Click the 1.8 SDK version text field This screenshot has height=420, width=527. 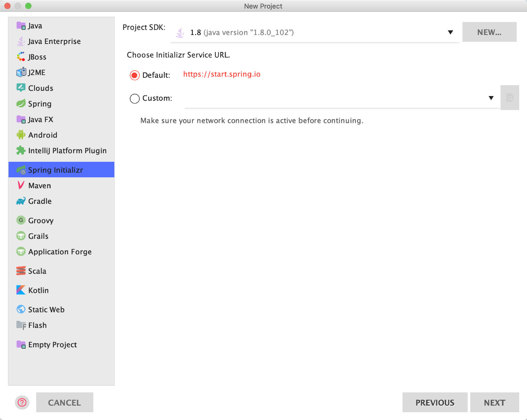click(x=315, y=32)
